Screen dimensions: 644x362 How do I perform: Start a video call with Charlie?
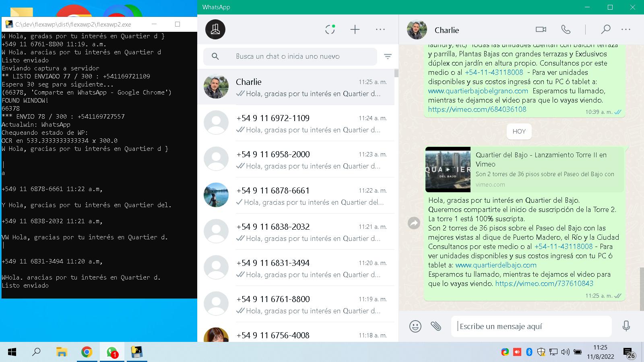tap(541, 29)
